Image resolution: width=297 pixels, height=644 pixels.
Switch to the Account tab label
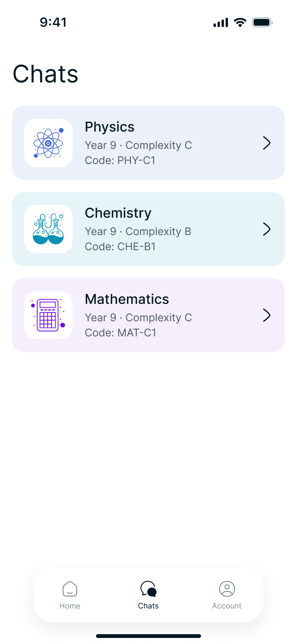click(x=227, y=606)
